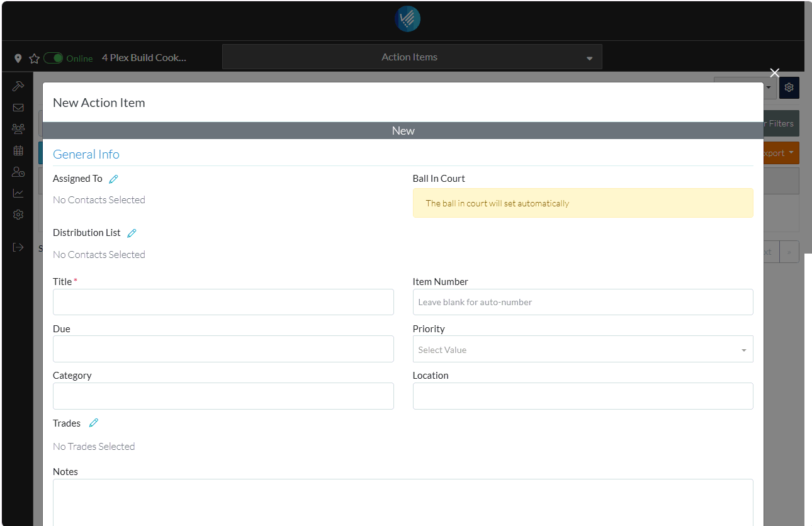
Task: Click the hammer tools icon in sidebar
Action: [x=18, y=86]
